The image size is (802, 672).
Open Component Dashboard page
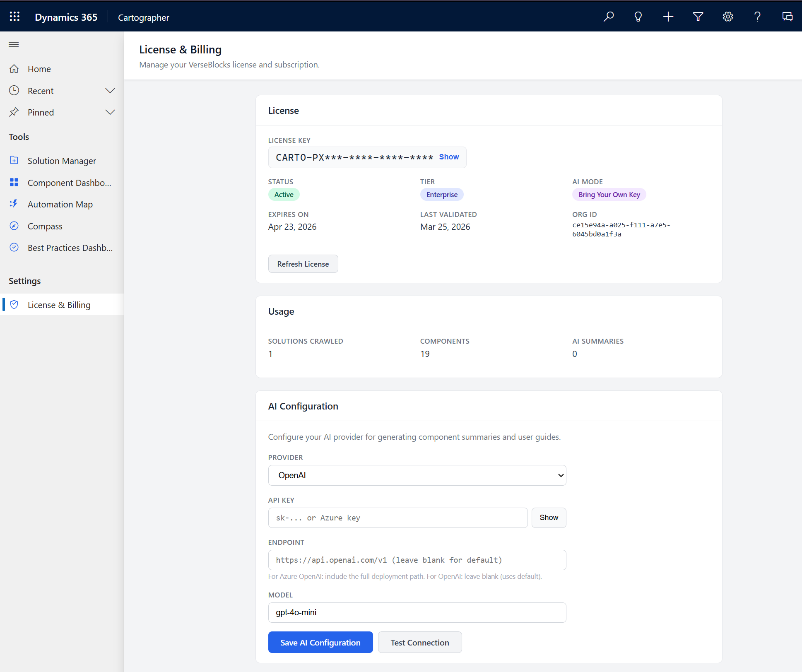[62, 183]
